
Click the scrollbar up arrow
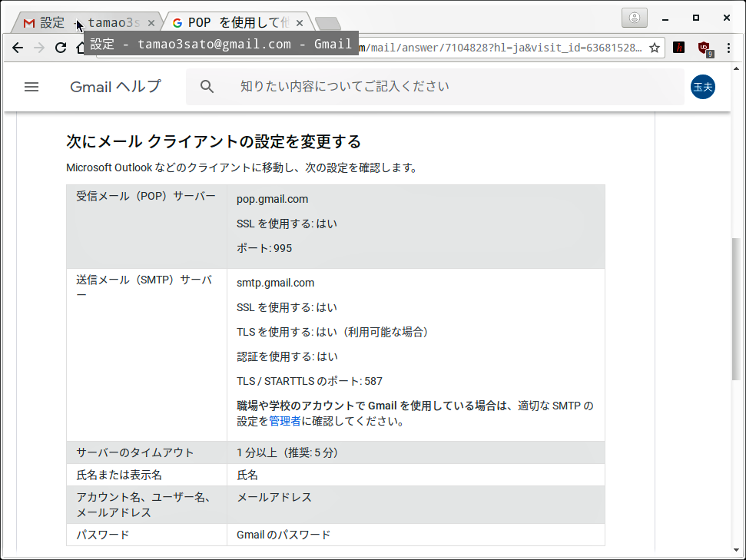[x=737, y=68]
